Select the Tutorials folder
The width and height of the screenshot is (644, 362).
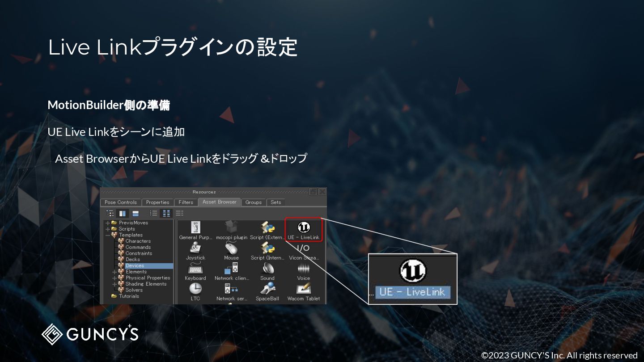pos(129,296)
